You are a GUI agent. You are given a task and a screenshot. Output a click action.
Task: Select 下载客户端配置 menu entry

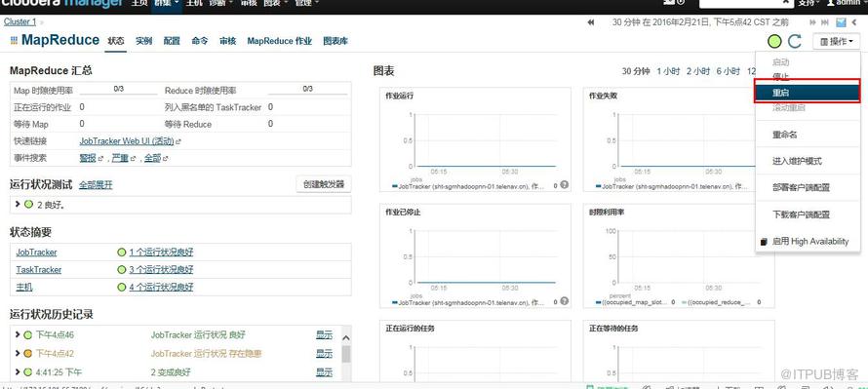point(808,214)
